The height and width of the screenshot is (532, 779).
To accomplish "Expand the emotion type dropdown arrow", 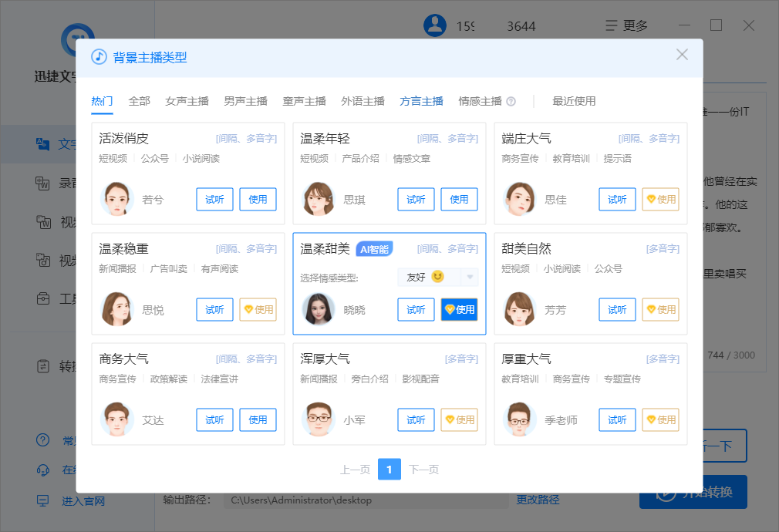I will [x=470, y=277].
